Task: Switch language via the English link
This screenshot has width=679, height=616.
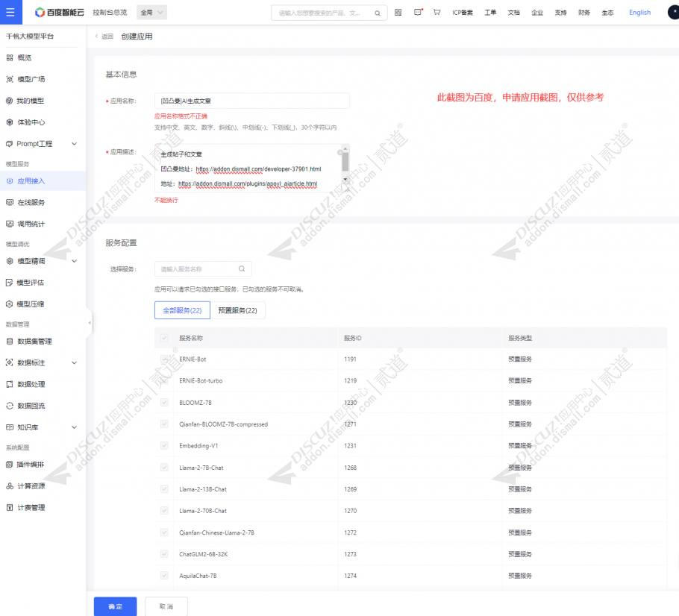Action: 639,13
